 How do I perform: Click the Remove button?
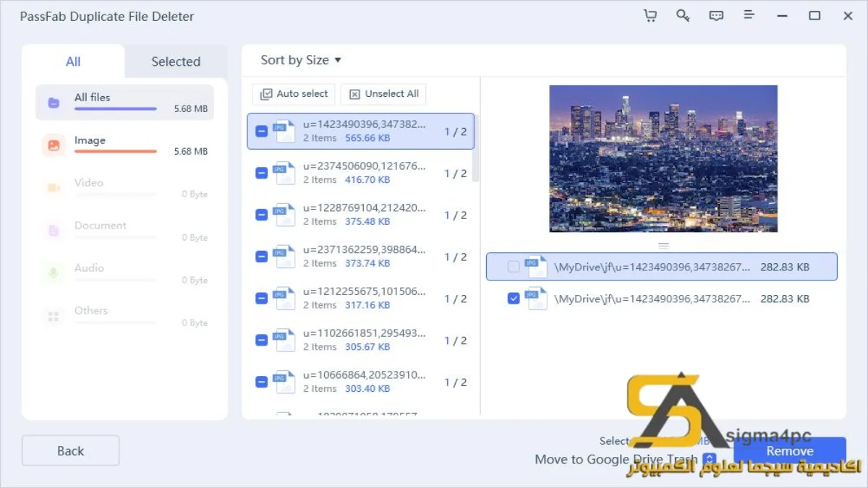click(x=790, y=450)
